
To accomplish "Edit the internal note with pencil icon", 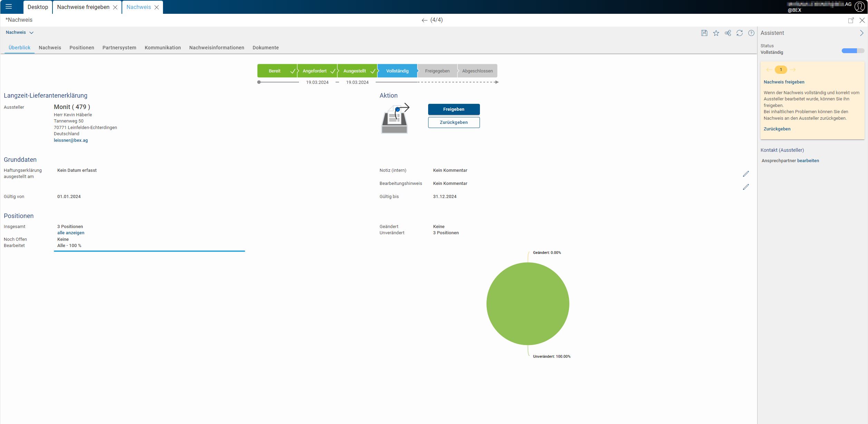I will pos(746,174).
